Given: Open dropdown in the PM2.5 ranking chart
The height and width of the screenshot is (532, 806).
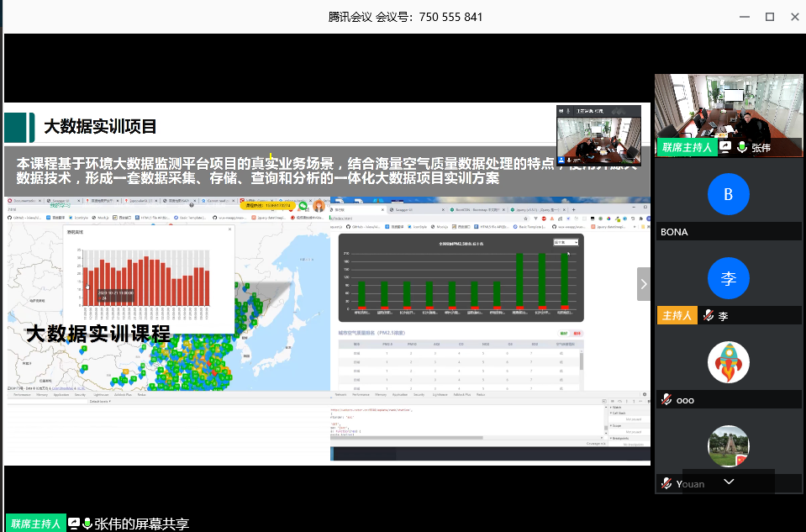Looking at the screenshot, I should pyautogui.click(x=566, y=242).
